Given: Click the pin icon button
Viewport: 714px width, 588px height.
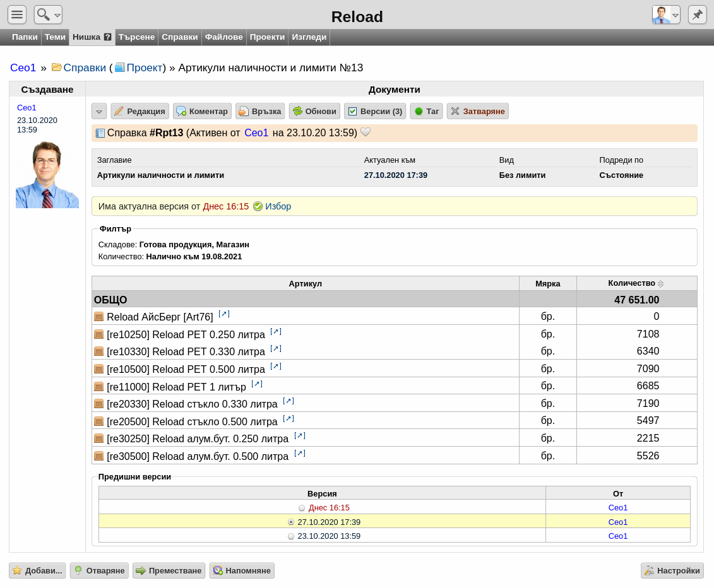Looking at the screenshot, I should point(697,15).
